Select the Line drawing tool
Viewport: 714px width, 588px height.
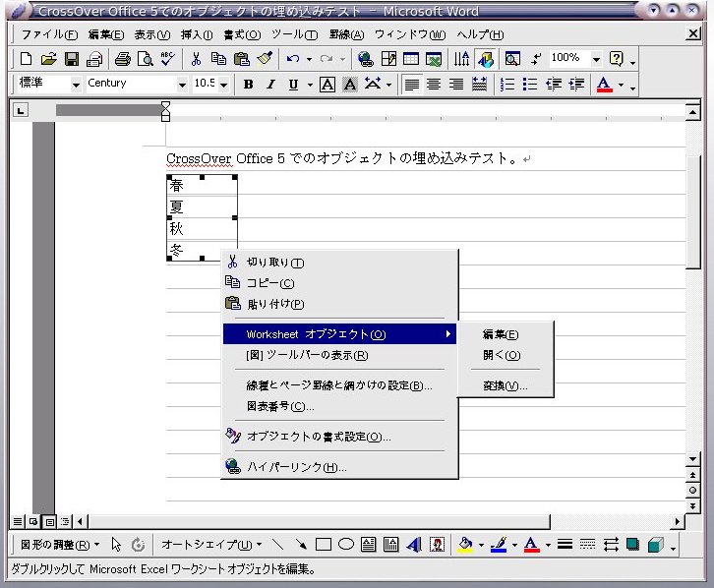277,545
